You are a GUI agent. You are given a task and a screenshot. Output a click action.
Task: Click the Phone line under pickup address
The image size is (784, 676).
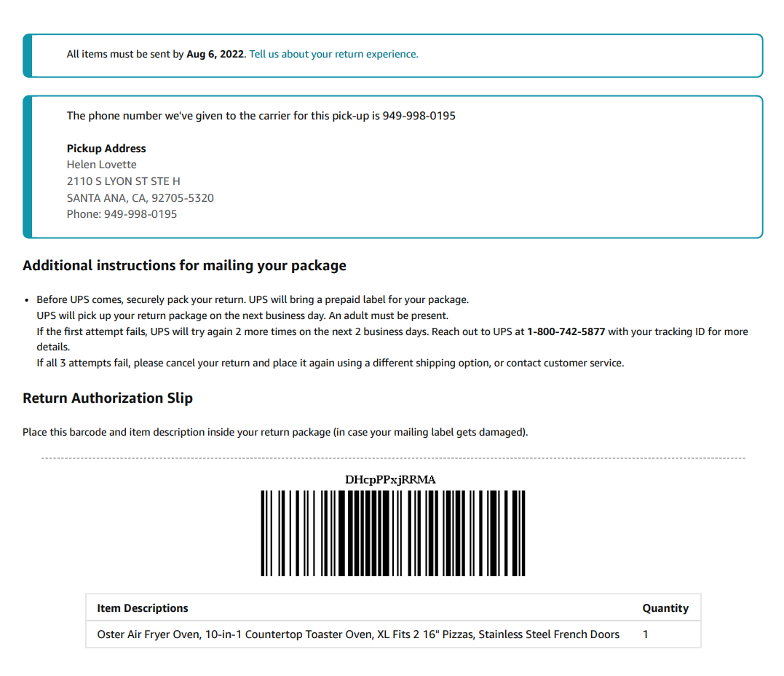(122, 214)
